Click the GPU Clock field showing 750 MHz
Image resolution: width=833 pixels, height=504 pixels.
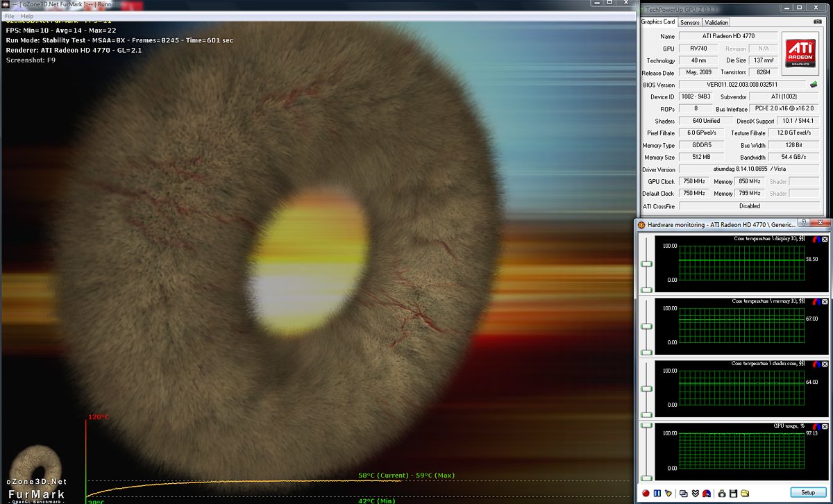[x=693, y=182]
